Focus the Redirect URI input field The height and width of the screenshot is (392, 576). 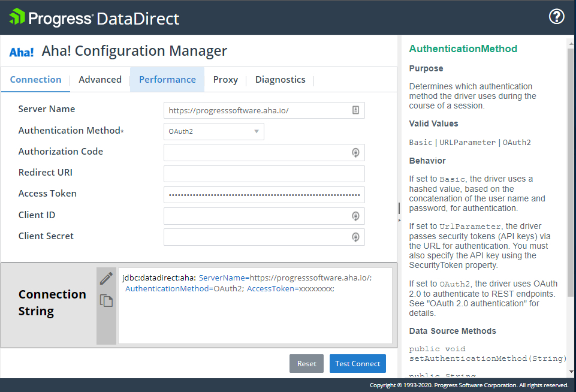264,174
